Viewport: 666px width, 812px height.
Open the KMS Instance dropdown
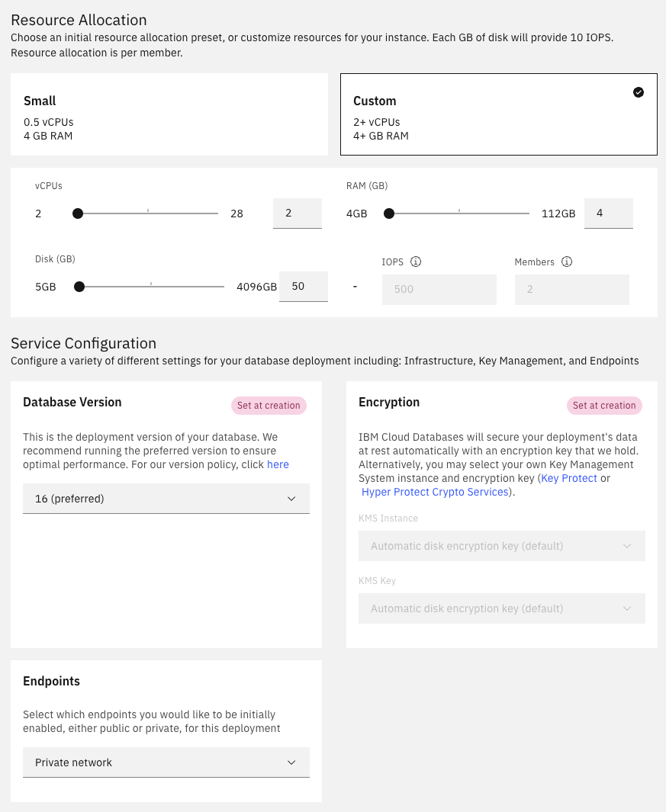[501, 546]
